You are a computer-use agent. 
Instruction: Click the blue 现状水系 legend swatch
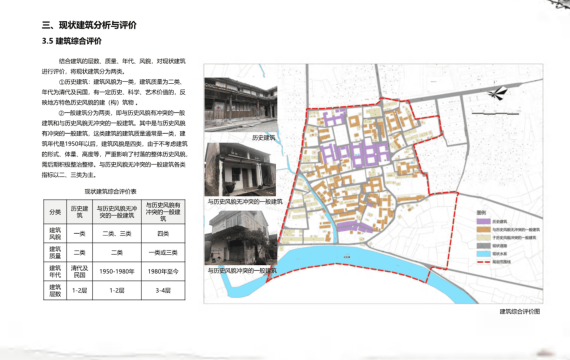(483, 253)
